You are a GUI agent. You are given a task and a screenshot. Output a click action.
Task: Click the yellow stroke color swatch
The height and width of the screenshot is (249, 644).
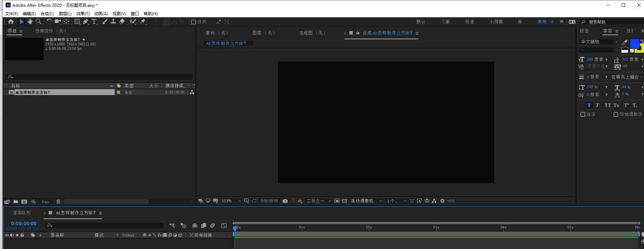click(x=641, y=50)
